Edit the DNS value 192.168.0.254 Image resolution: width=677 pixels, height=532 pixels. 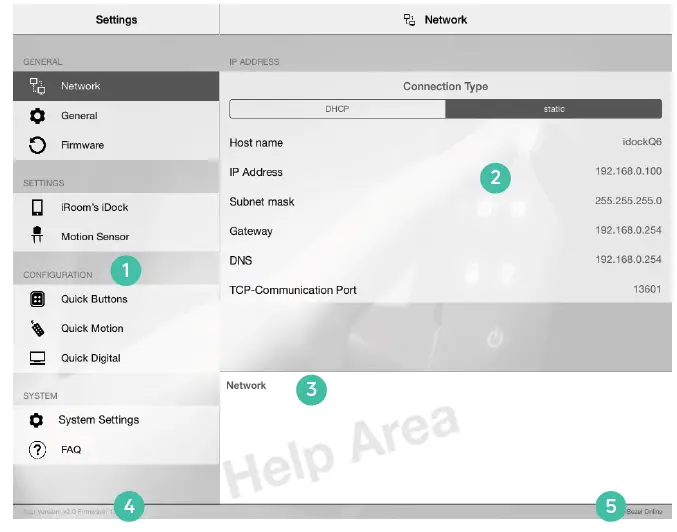coord(628,259)
